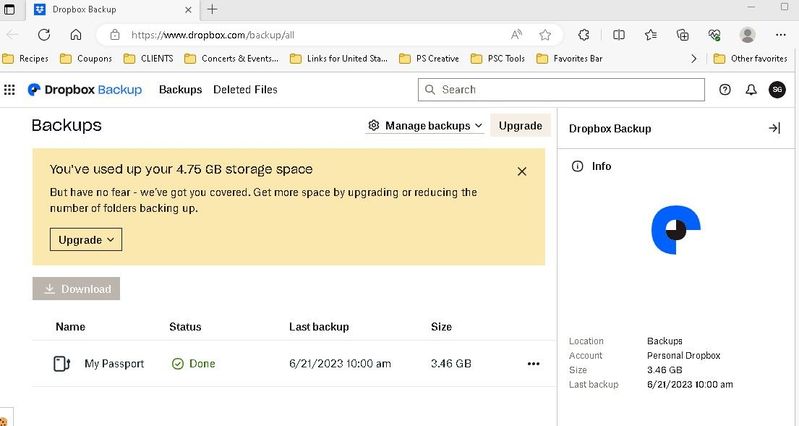This screenshot has height=426, width=799.
Task: Select the My Passport backup name
Action: coord(114,364)
